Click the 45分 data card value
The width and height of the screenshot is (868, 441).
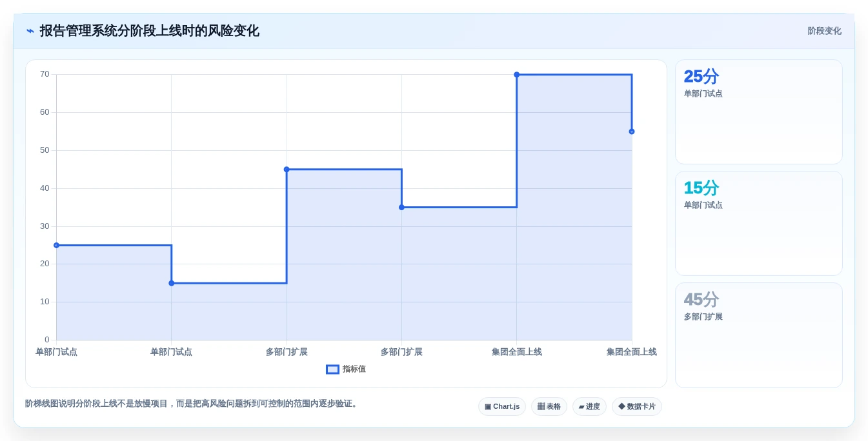click(x=701, y=300)
